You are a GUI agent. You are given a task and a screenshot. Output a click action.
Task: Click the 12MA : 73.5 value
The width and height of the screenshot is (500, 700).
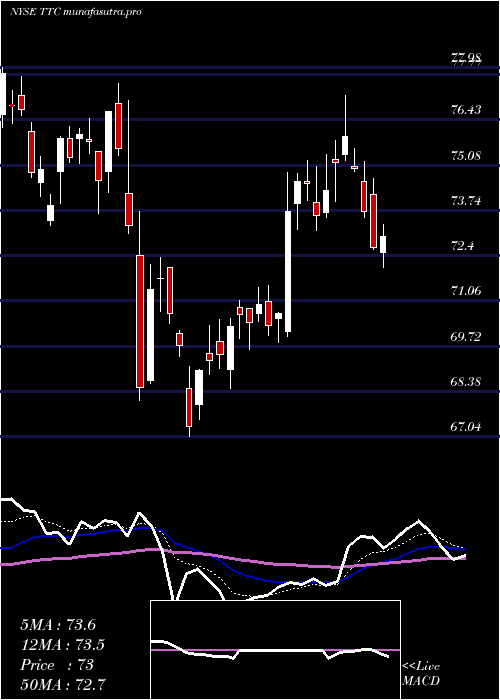coord(63,645)
